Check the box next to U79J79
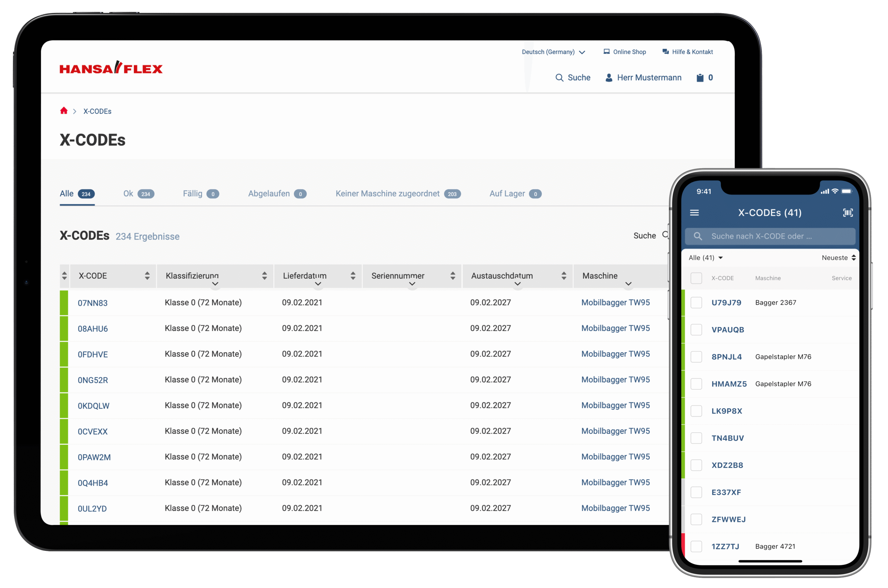This screenshot has width=888, height=588. click(696, 303)
